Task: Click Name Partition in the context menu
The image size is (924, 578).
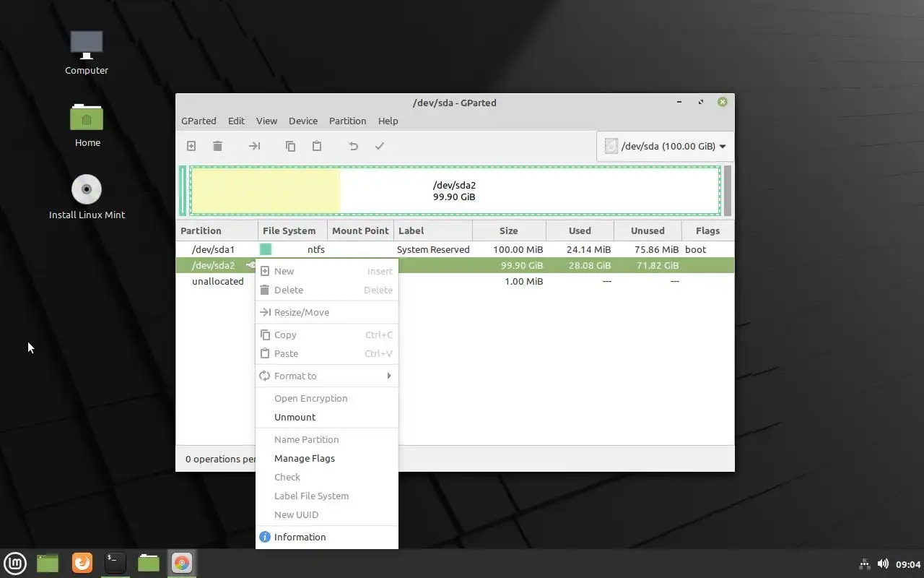Action: 326,439
